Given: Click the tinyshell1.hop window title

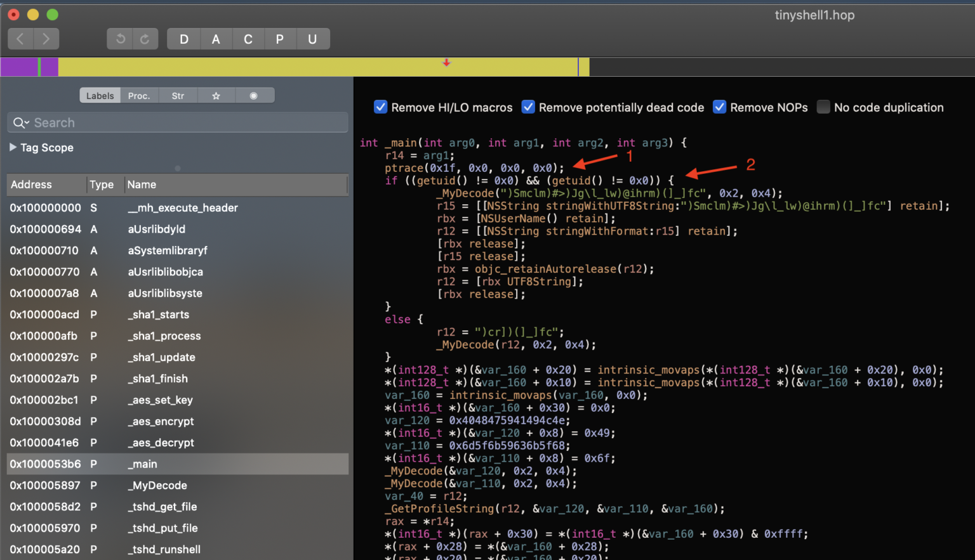Looking at the screenshot, I should [814, 15].
